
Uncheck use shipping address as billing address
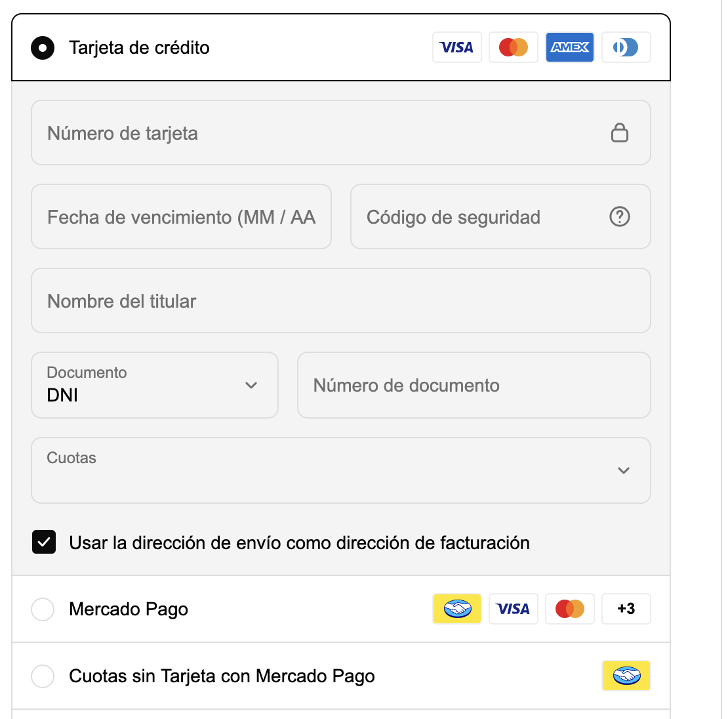tap(44, 543)
